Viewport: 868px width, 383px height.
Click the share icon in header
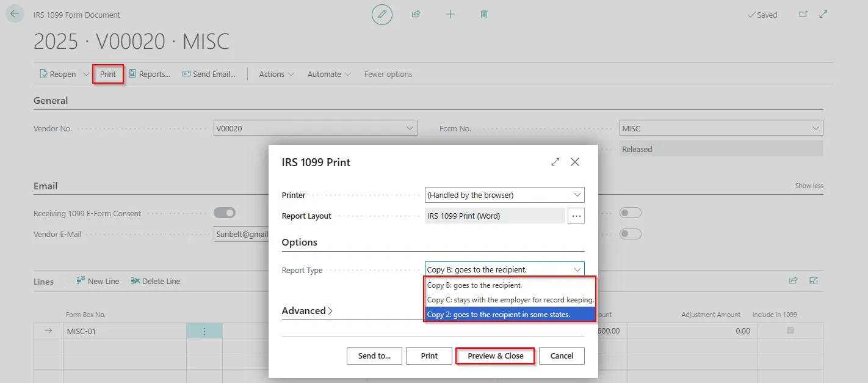click(x=416, y=14)
